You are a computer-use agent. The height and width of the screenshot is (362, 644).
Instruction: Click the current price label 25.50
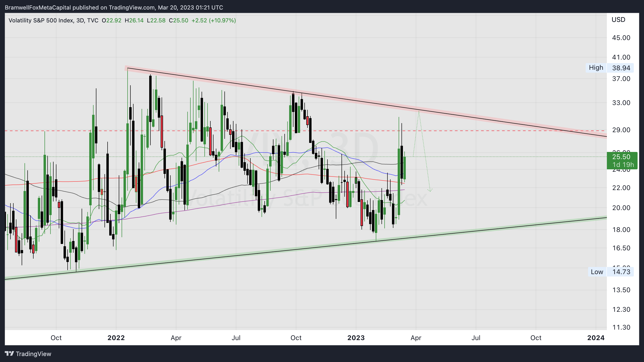621,157
